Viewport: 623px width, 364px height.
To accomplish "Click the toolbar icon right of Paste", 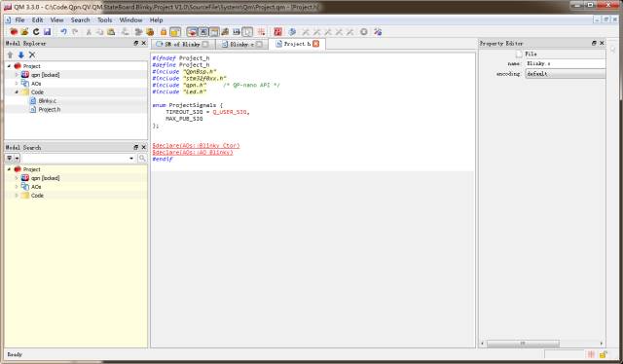I will click(x=125, y=32).
